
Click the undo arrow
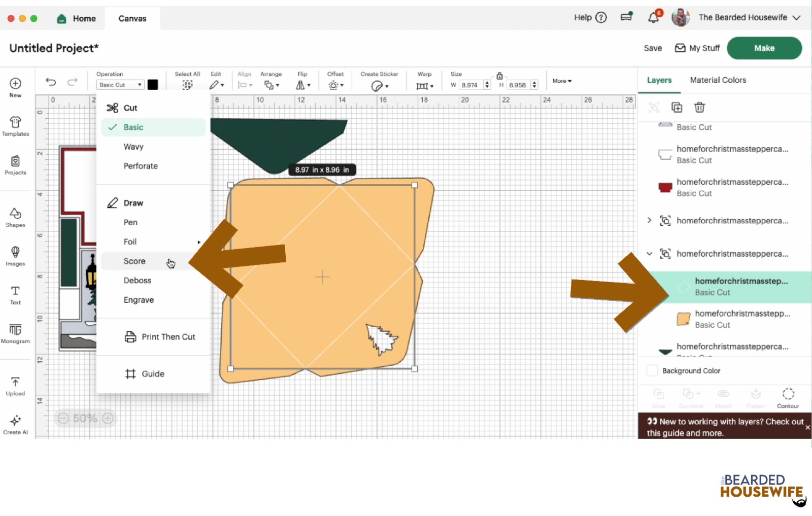pos(51,82)
